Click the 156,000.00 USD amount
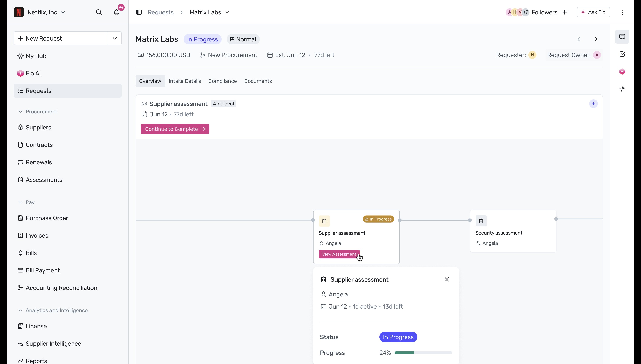The image size is (641, 364). point(164,55)
